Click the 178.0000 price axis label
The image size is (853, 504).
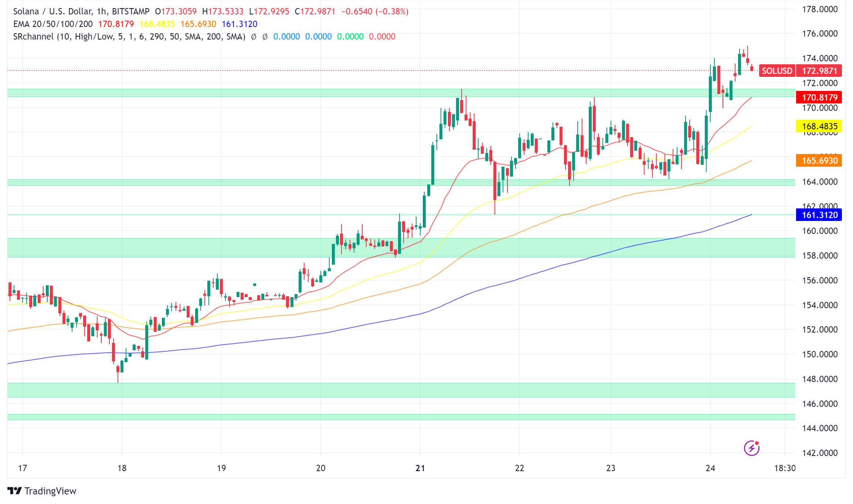(x=820, y=9)
